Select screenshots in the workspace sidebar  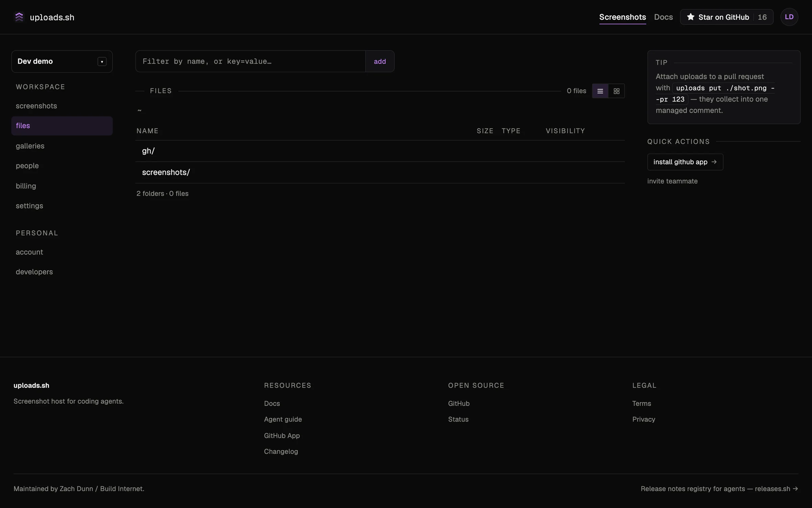pos(62,106)
